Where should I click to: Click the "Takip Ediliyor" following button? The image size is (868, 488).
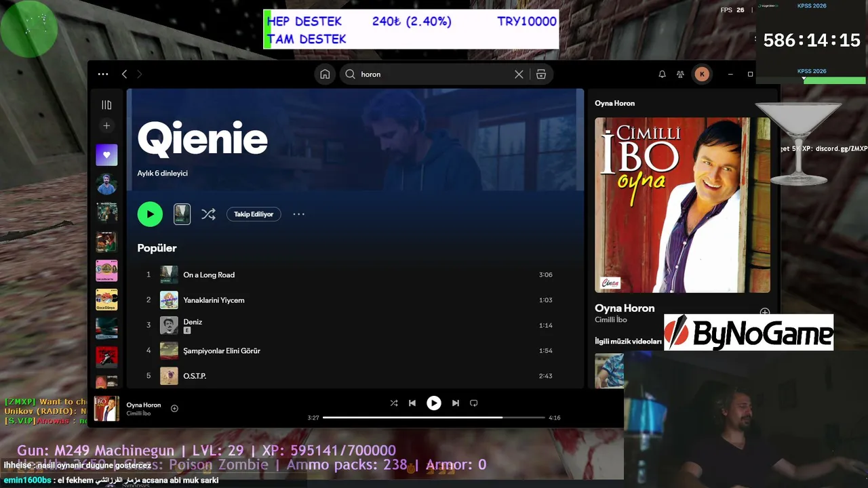(x=254, y=214)
